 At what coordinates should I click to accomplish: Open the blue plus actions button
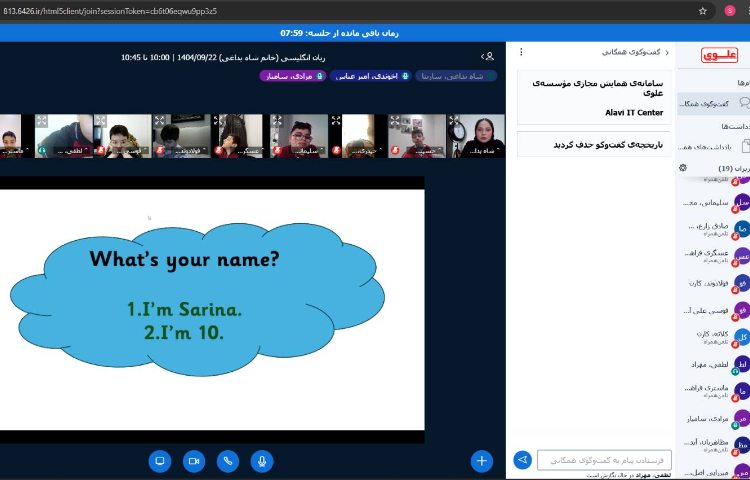pos(482,461)
